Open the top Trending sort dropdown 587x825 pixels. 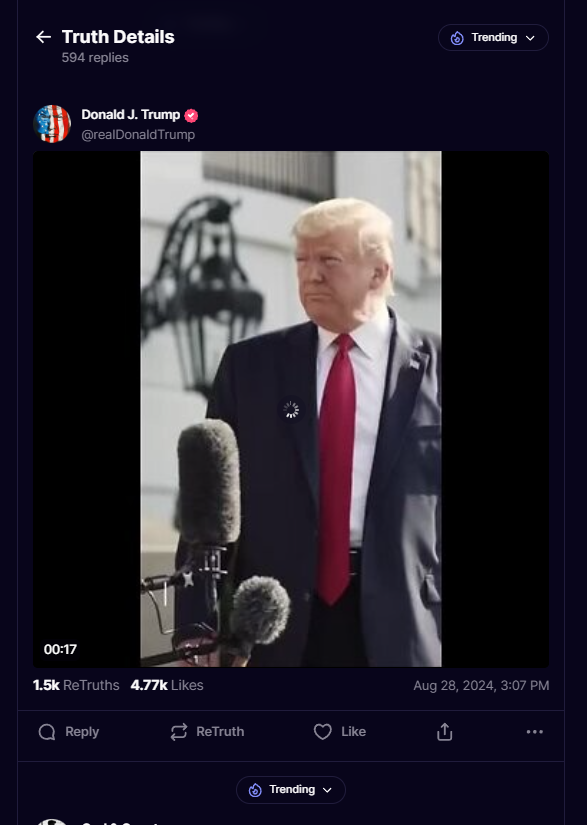point(493,37)
